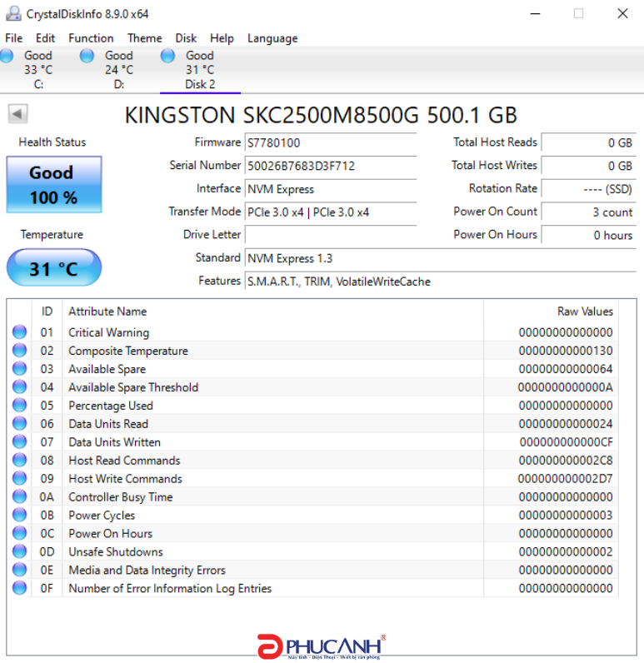The height and width of the screenshot is (663, 644).
Task: Click the Total Host Reads value
Action: (x=589, y=143)
